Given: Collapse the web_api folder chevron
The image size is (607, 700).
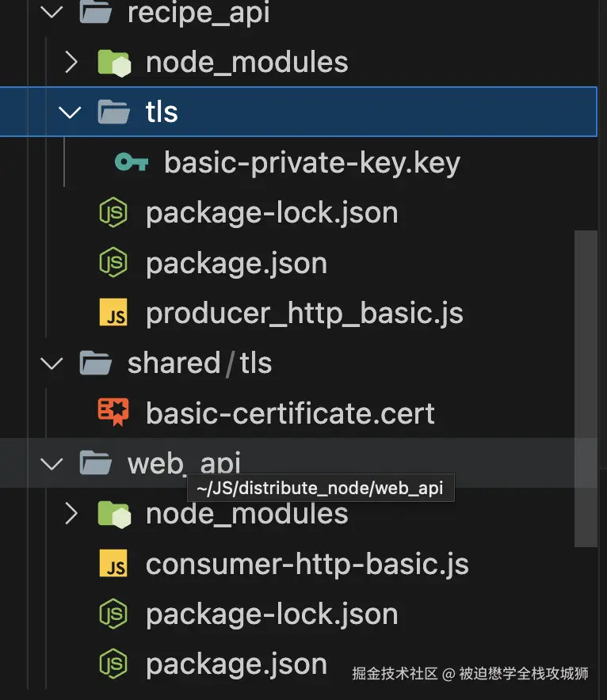Looking at the screenshot, I should click(52, 463).
